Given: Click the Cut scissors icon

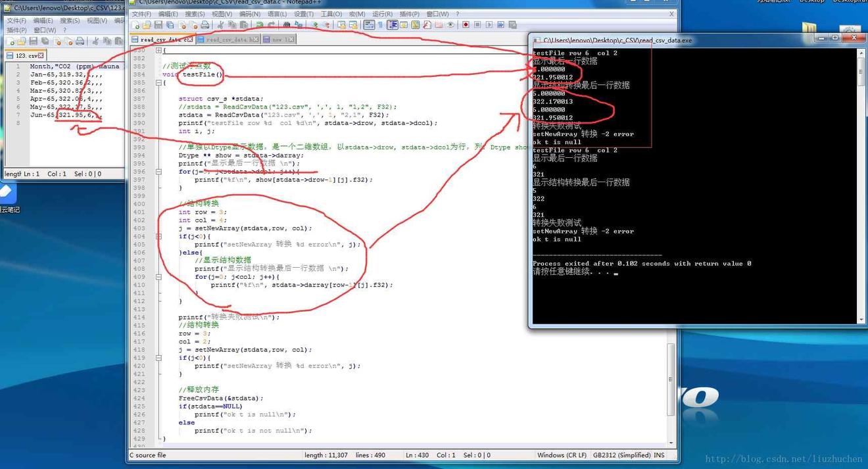Looking at the screenshot, I should 221,25.
